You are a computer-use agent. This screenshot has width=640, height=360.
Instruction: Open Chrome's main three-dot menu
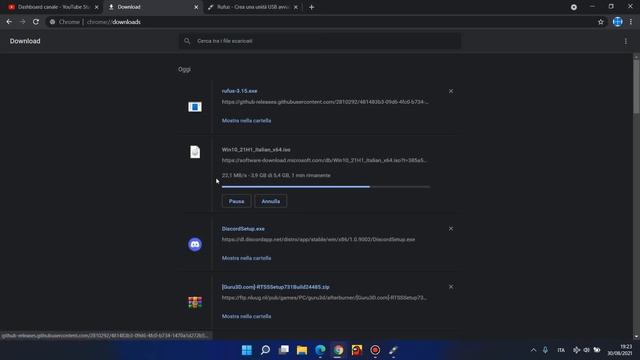click(x=631, y=22)
